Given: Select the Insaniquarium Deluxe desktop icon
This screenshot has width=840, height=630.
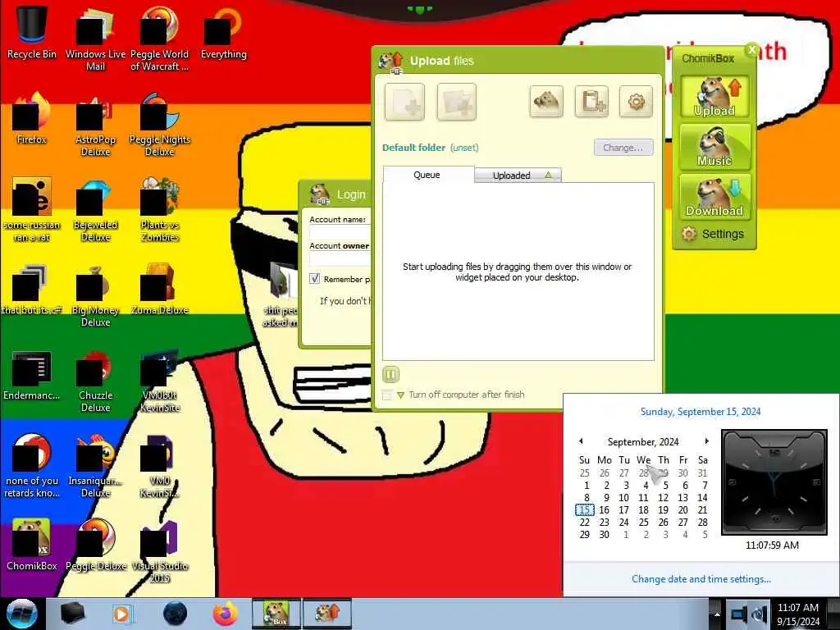Looking at the screenshot, I should (95, 466).
